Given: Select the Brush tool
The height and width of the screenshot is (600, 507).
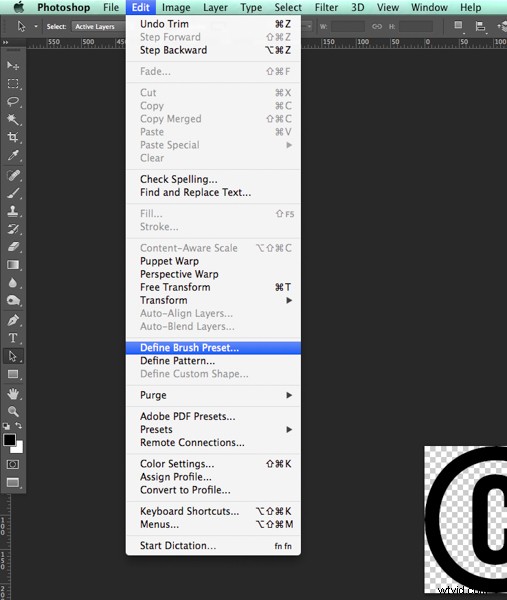Looking at the screenshot, I should point(13,193).
